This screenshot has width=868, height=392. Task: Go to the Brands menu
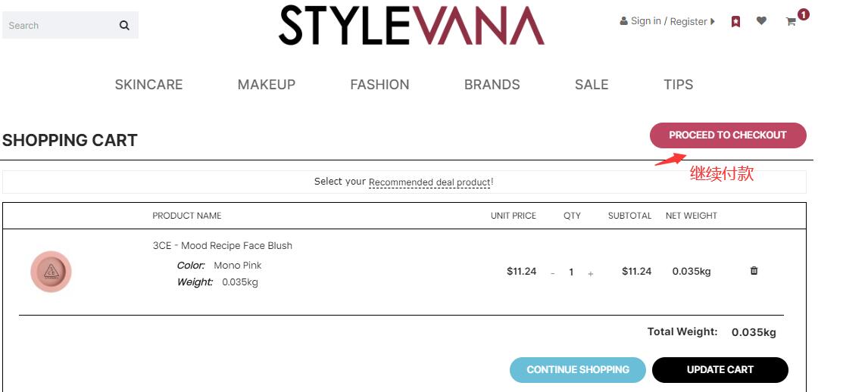coord(492,85)
